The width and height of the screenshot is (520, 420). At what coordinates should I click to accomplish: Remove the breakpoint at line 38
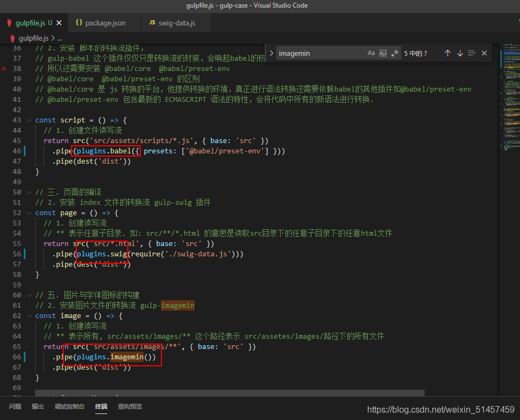(x=4, y=69)
